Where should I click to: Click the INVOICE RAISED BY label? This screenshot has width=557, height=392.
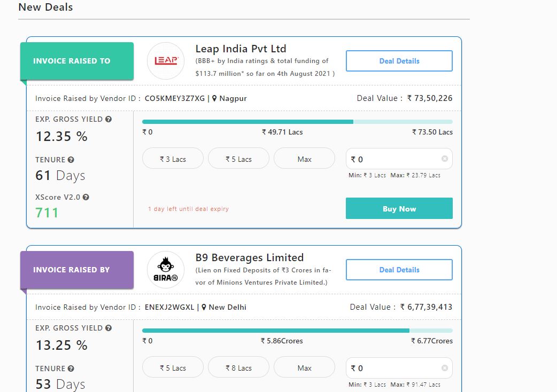coord(72,270)
